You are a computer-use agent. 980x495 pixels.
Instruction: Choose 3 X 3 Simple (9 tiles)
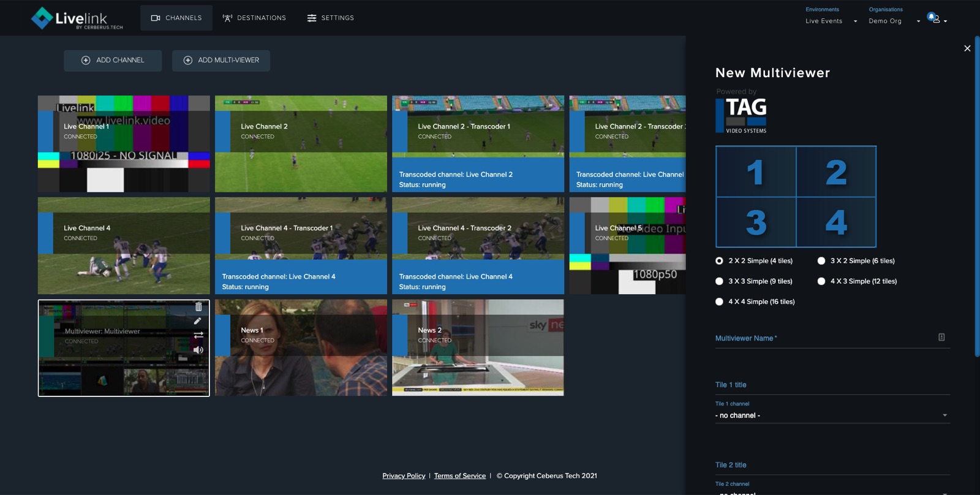719,281
